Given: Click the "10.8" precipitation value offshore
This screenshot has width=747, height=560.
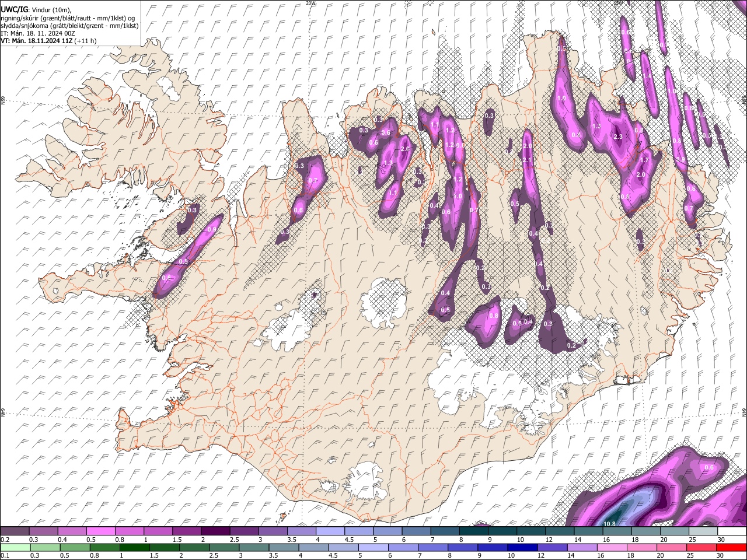Looking at the screenshot, I should [610, 523].
